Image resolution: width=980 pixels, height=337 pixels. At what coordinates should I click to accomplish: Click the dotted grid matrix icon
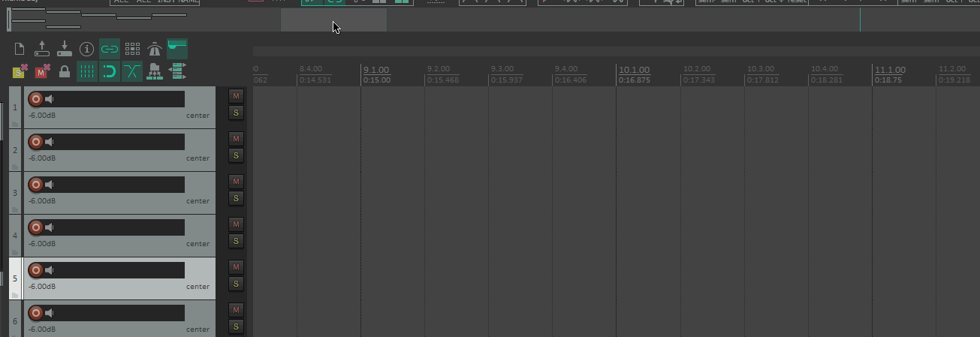pyautogui.click(x=132, y=49)
